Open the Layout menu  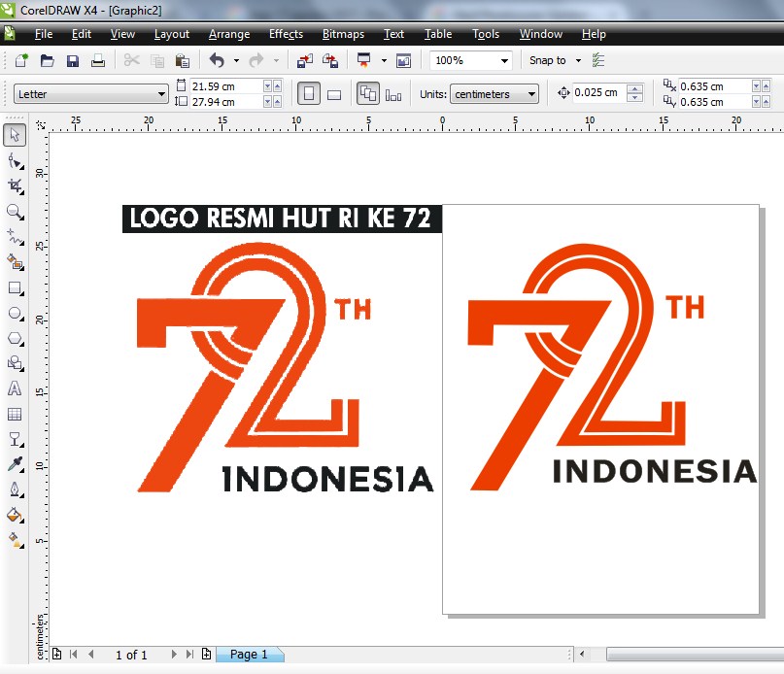(172, 34)
